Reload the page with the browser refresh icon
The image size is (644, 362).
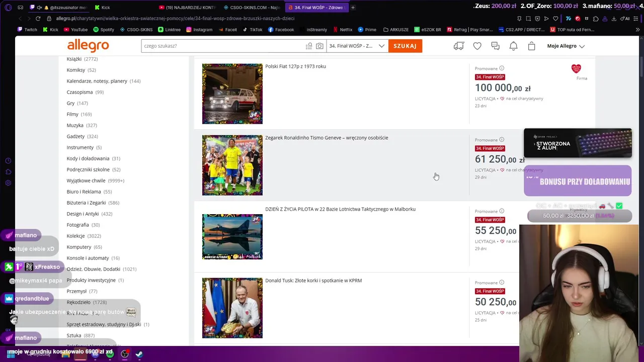(x=38, y=19)
